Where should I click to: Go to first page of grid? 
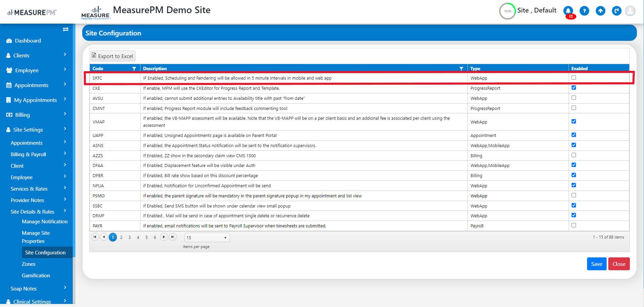95,237
